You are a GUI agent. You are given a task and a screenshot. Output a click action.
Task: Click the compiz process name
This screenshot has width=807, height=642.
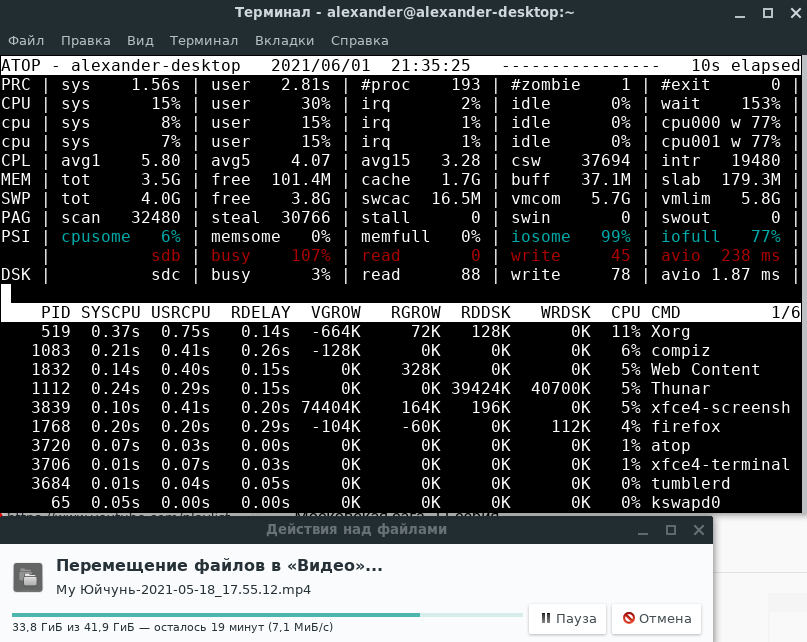pos(680,351)
